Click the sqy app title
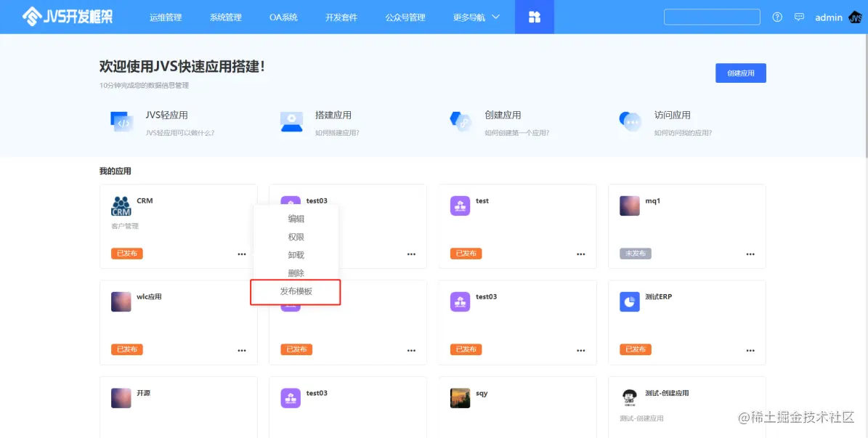 pos(482,392)
